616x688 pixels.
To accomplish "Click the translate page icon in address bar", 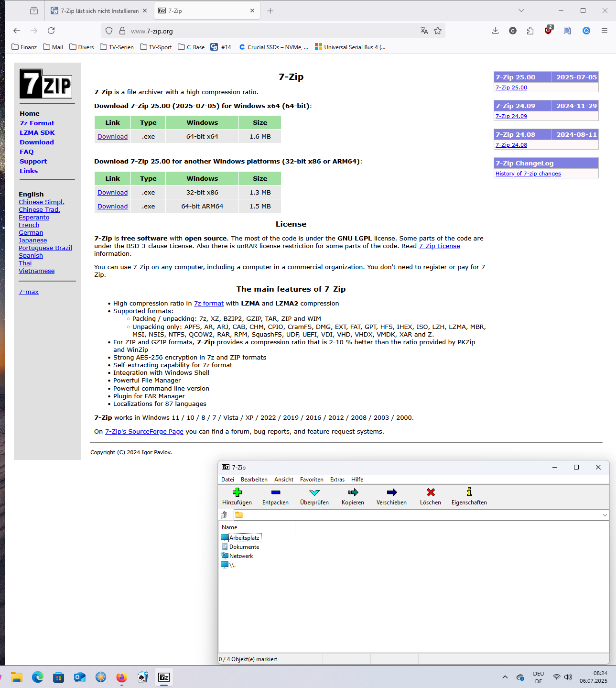I will [424, 31].
